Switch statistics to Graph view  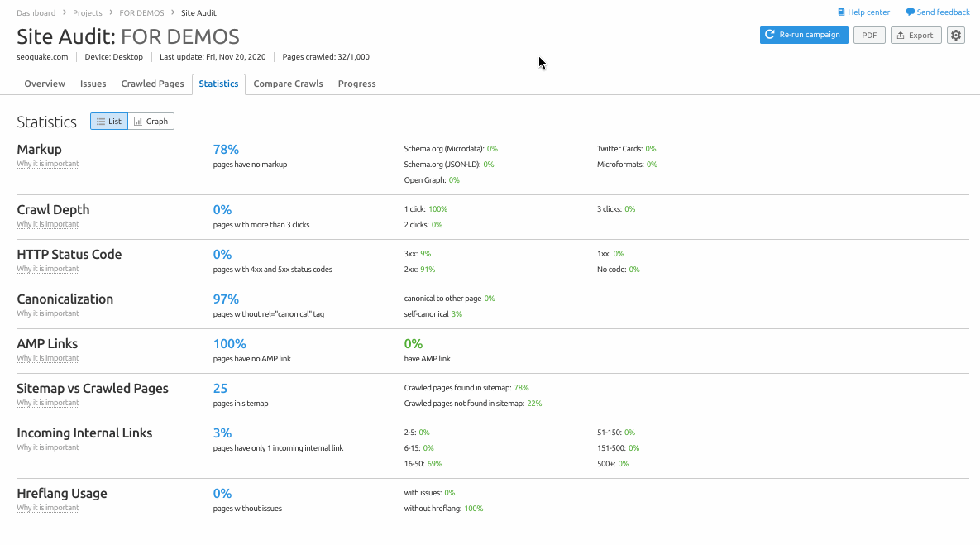tap(151, 122)
